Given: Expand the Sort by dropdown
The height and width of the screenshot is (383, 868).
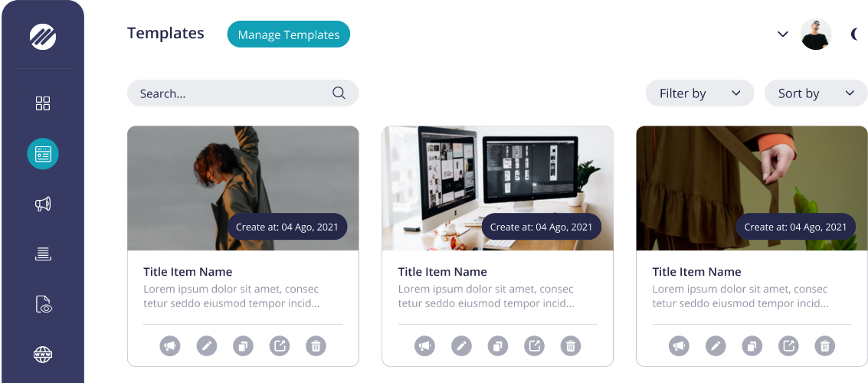Looking at the screenshot, I should click(816, 93).
